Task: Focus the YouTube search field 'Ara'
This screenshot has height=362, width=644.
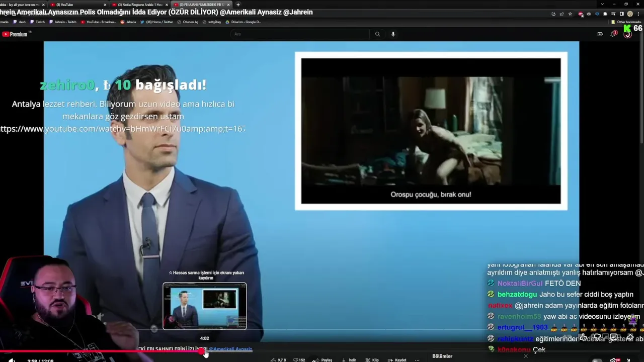Action: pos(301,34)
